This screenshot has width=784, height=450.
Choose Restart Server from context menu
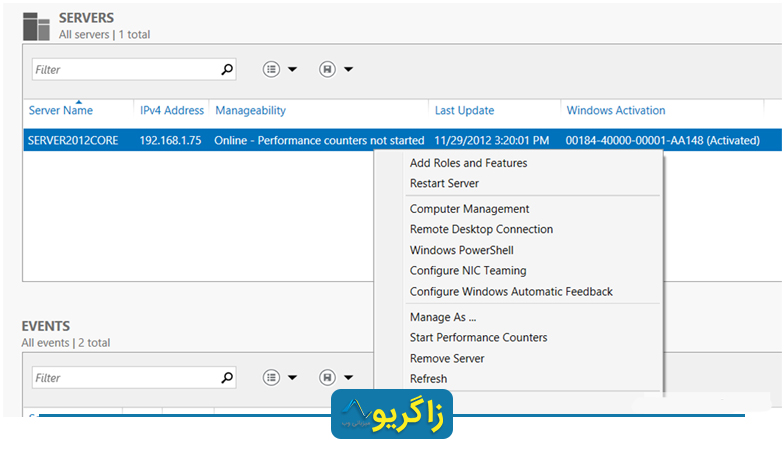click(x=444, y=184)
